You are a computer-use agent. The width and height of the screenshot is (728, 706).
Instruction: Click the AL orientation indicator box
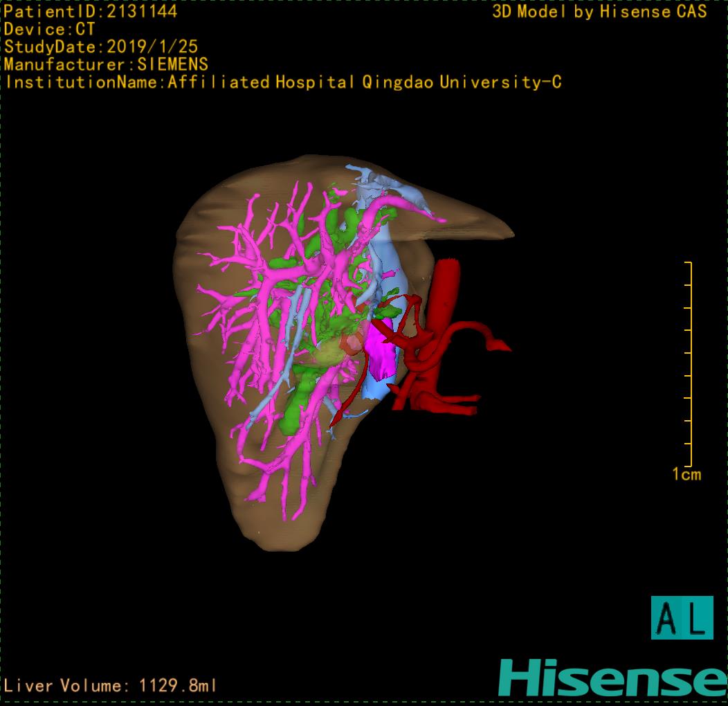(x=682, y=617)
